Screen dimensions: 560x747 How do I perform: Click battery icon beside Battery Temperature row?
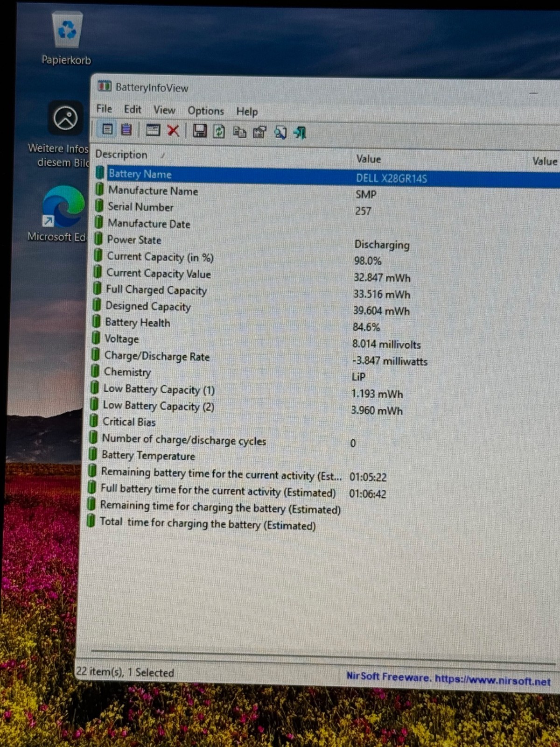93,454
